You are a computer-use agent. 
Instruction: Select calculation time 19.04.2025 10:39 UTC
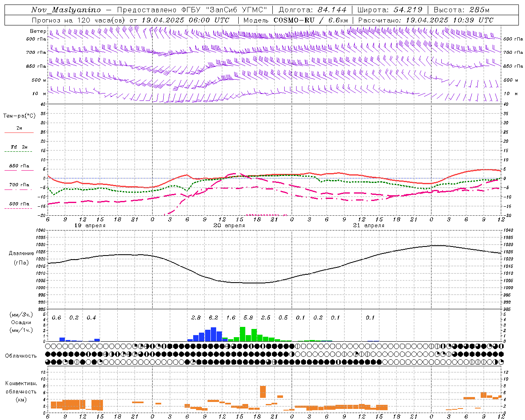tap(450, 20)
